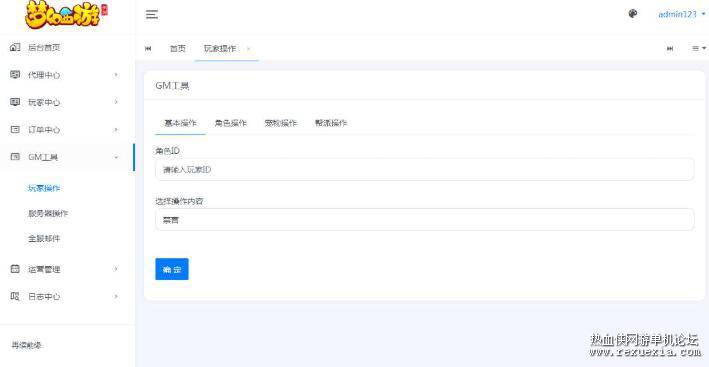Click the 日志中心 sidebar icon
This screenshot has width=709, height=367.
pos(15,296)
